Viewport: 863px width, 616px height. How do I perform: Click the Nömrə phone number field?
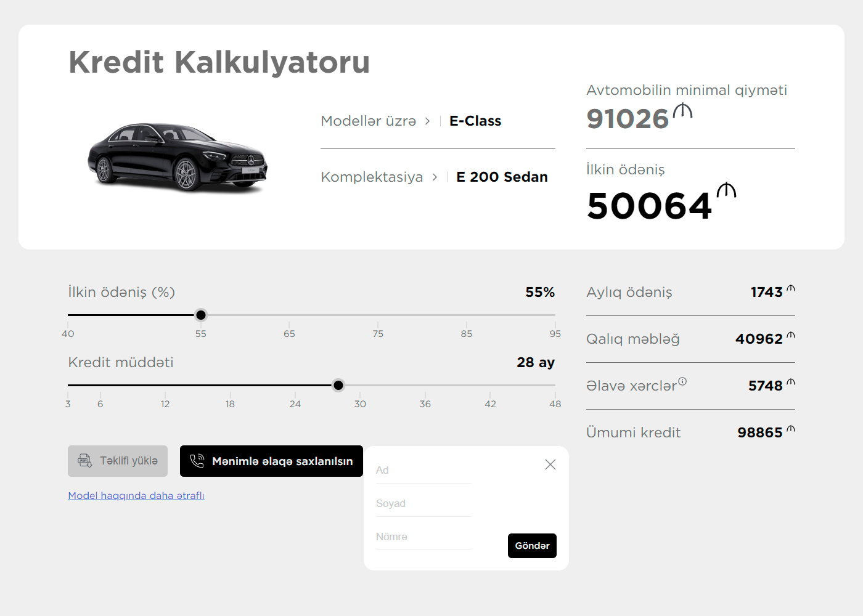pyautogui.click(x=423, y=537)
